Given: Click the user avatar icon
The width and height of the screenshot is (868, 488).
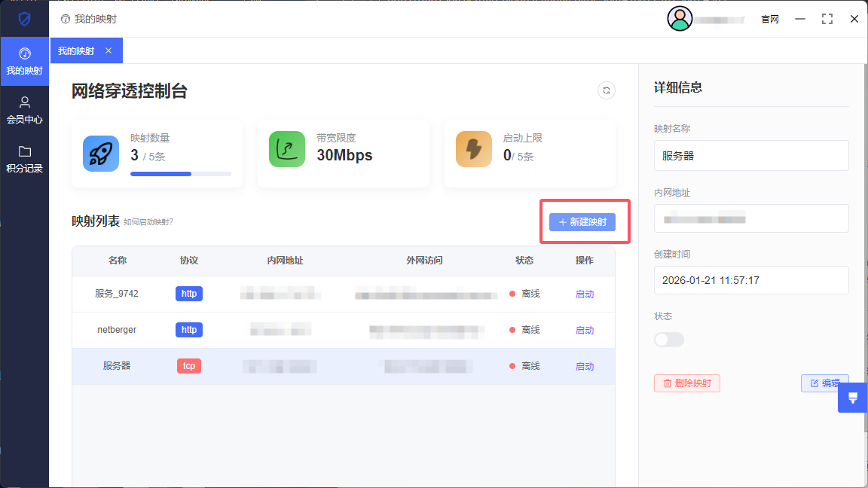Looking at the screenshot, I should click(x=680, y=19).
